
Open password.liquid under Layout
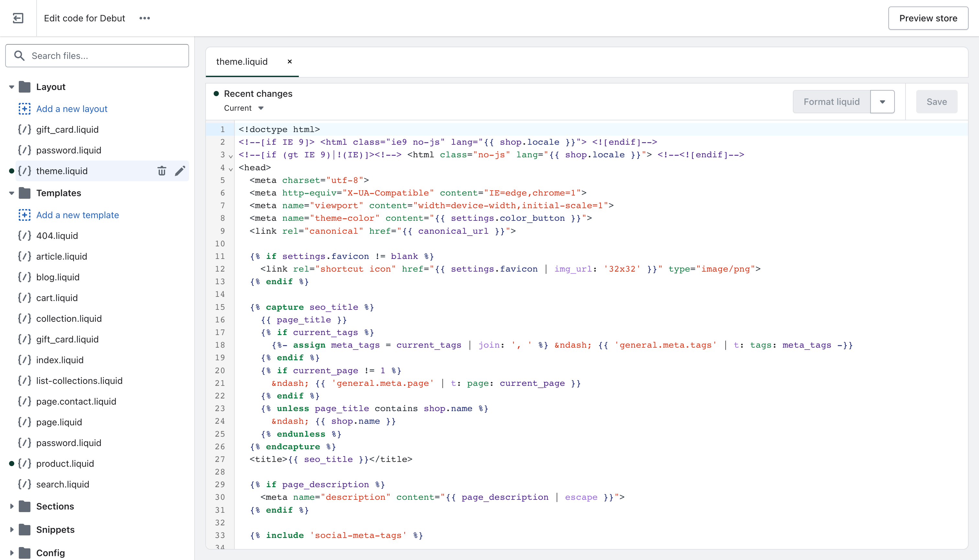coord(69,151)
